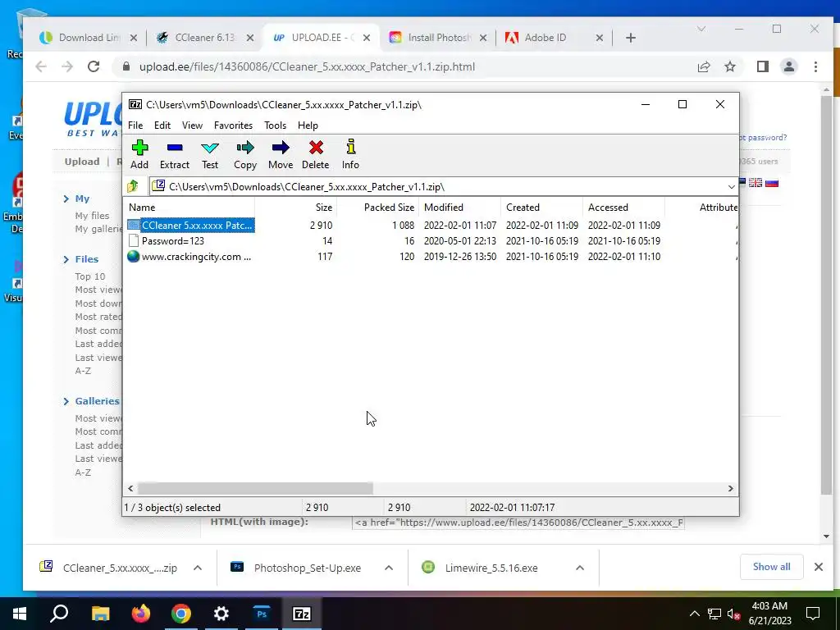Viewport: 840px width, 630px height.
Task: Open Top 10 files link
Action: point(90,276)
